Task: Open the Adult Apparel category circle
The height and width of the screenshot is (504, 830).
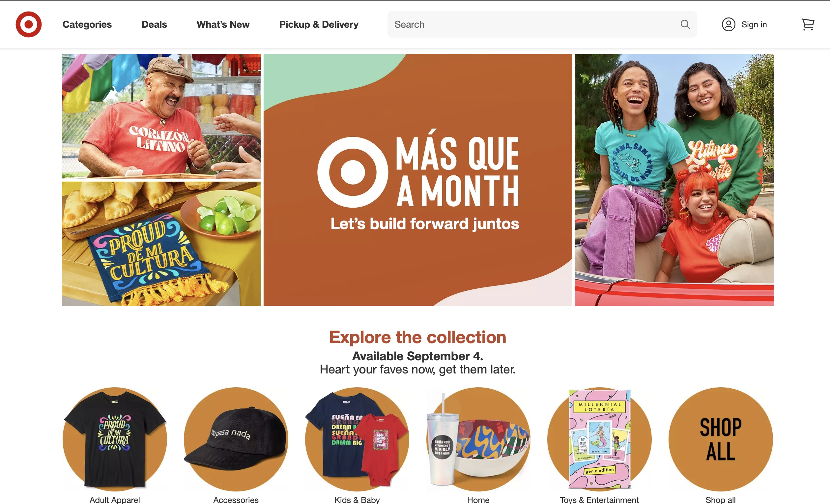Action: pos(115,439)
